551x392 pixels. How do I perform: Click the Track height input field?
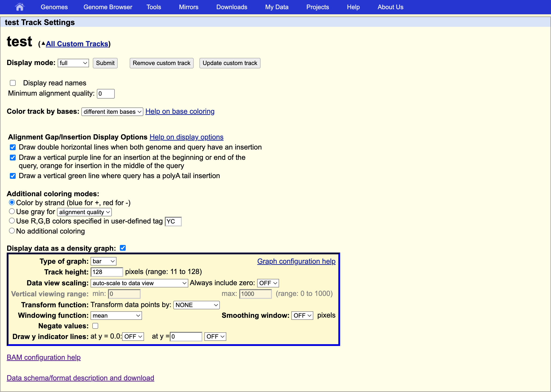[106, 272]
